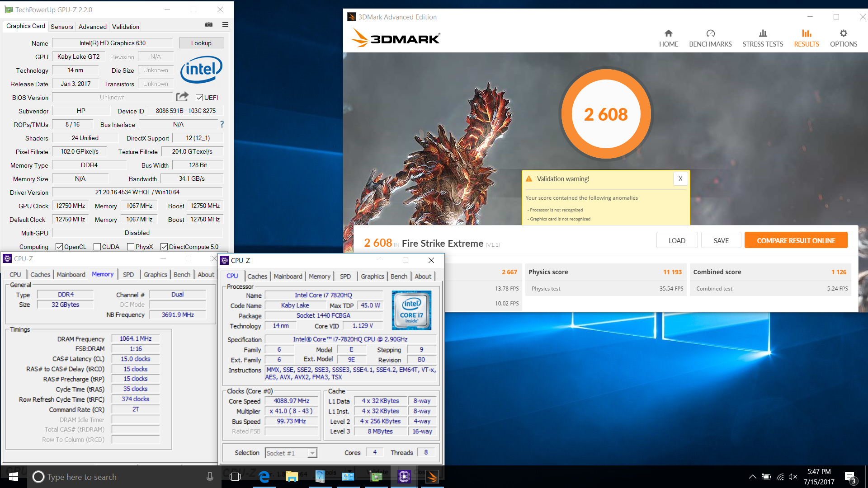868x488 pixels.
Task: Click the 3DMark logo
Action: 396,38
